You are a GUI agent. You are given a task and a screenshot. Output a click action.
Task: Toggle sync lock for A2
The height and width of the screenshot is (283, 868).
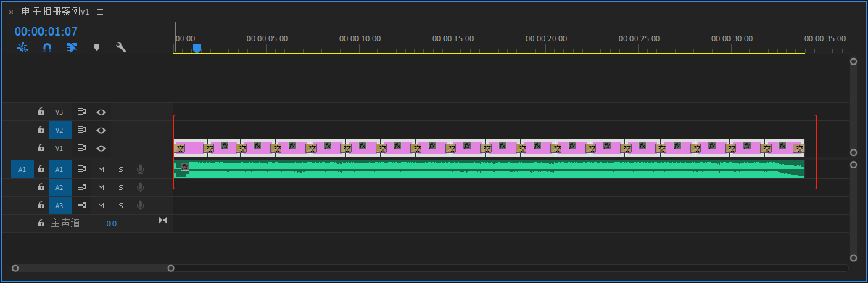(82, 187)
